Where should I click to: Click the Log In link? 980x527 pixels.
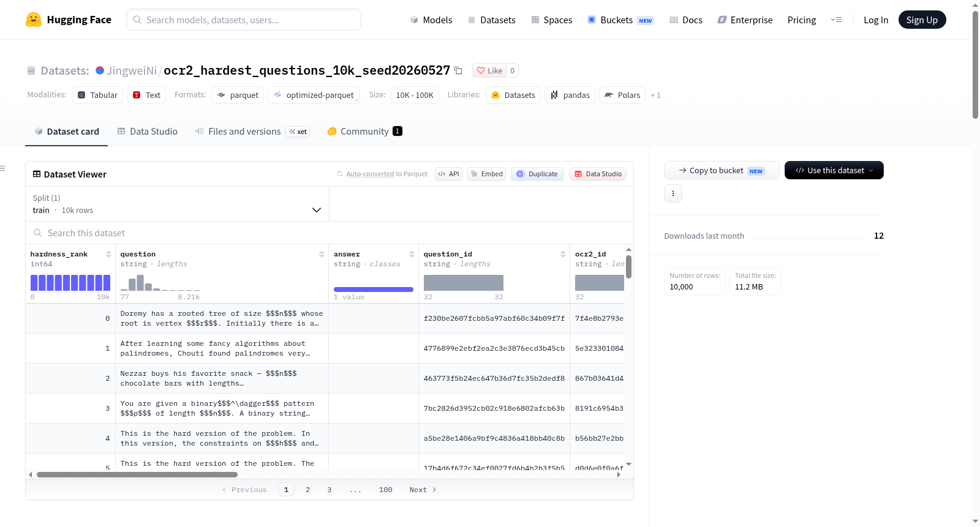(876, 20)
